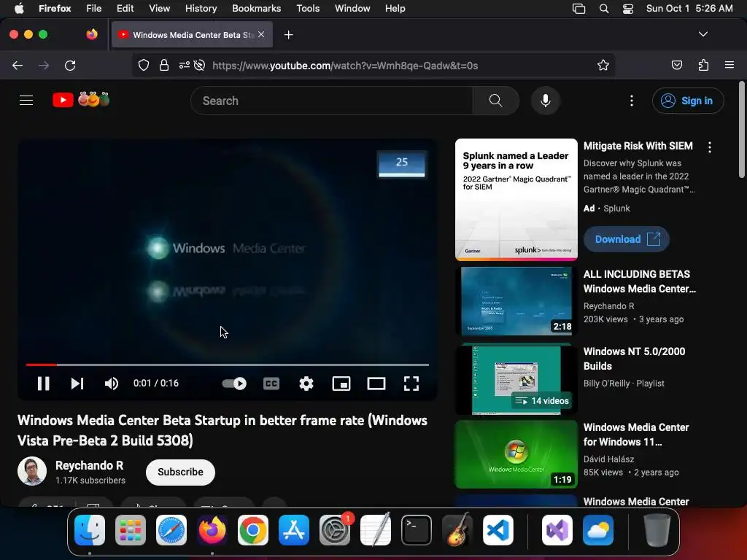The image size is (747, 560).
Task: Open Terminal from the dock
Action: 417,530
